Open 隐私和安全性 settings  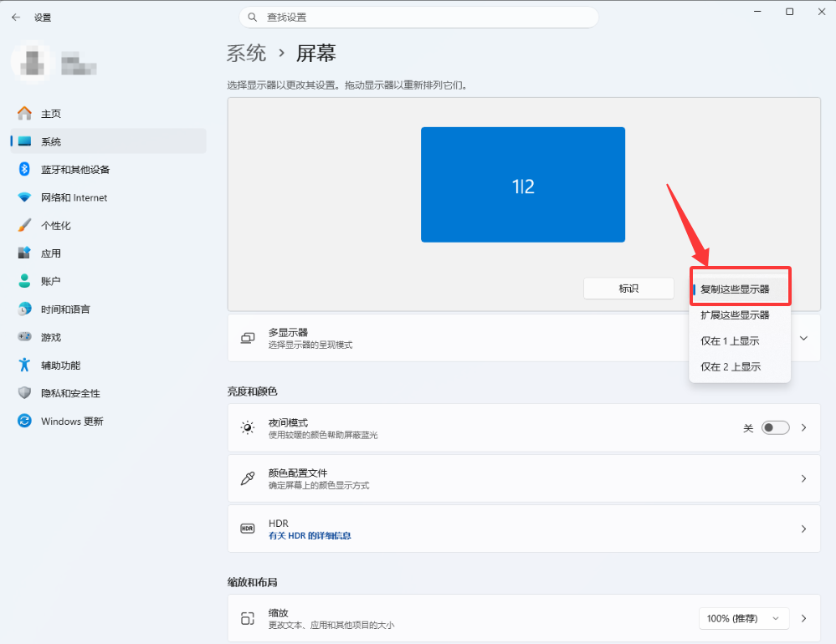(108, 393)
